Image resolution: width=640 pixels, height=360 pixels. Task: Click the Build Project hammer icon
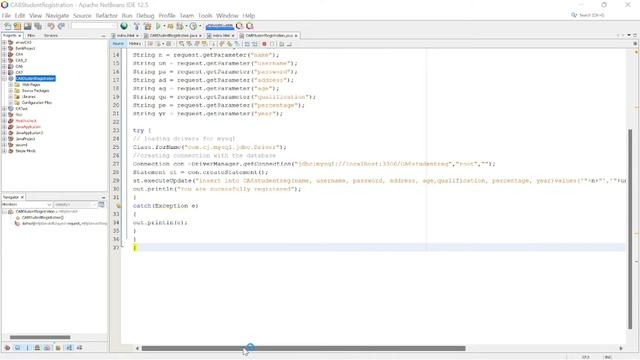(x=137, y=26)
